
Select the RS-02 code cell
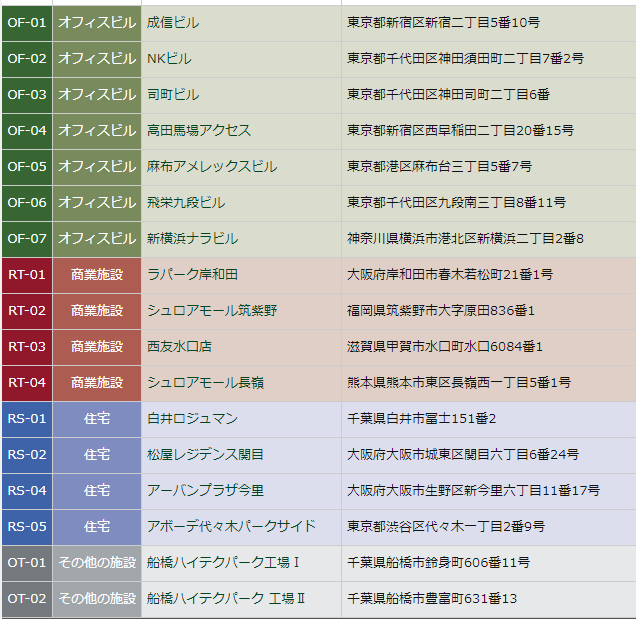point(27,455)
